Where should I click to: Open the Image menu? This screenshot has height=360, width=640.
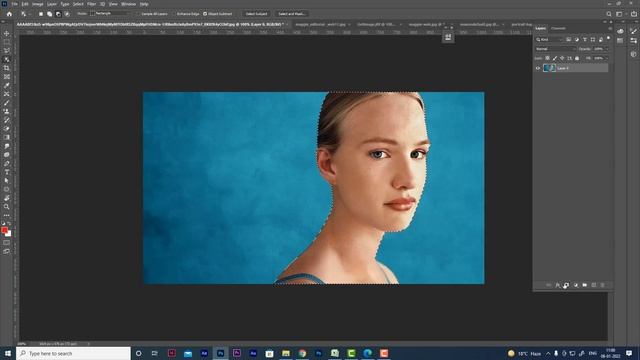click(38, 4)
